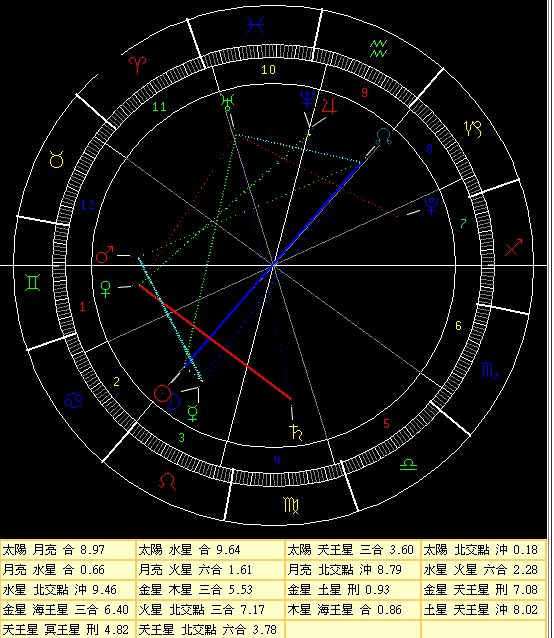
Task: Click the 太陽 月亮 合 8.97 aspect cell
Action: [68, 550]
